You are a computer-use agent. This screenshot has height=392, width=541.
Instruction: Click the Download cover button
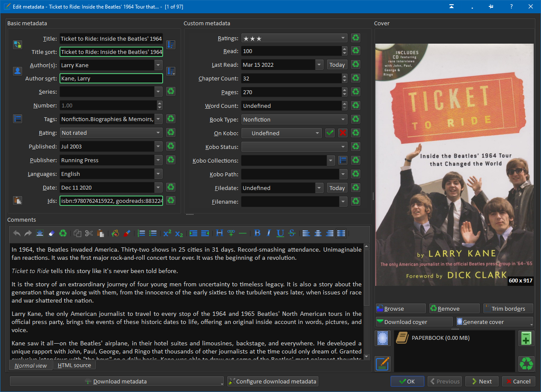[x=414, y=322]
